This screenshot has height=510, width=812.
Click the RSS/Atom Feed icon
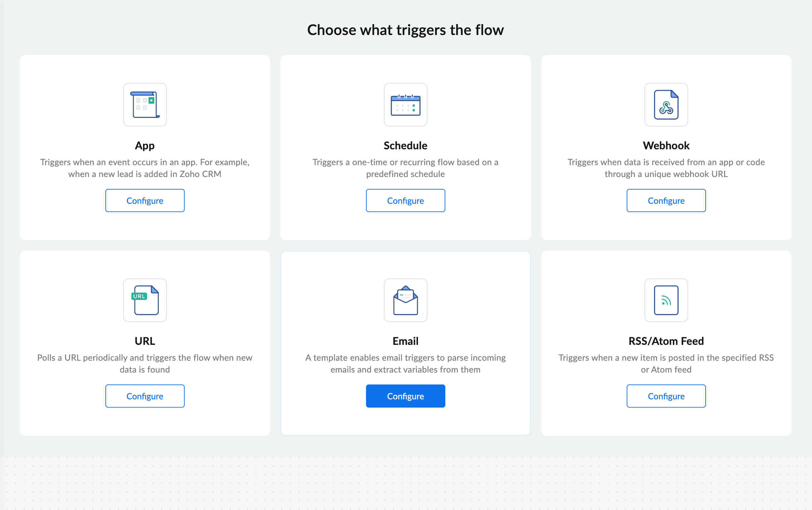(x=666, y=300)
